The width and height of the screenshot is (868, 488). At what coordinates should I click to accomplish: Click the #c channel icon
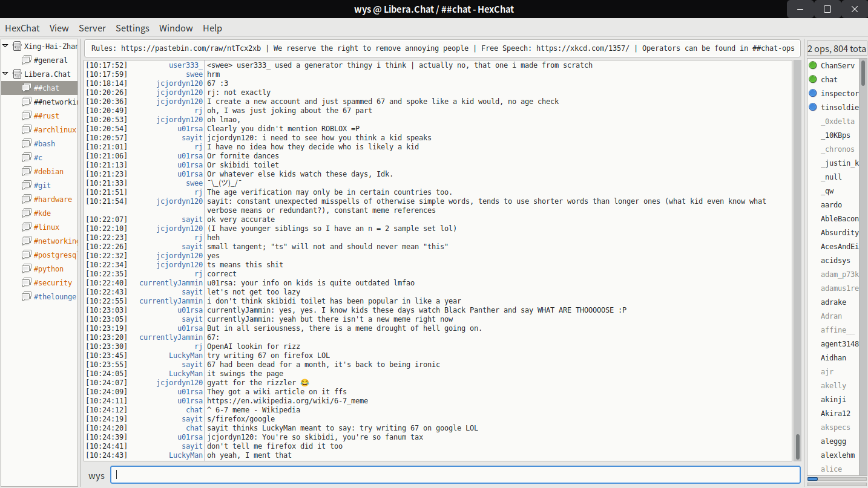[x=27, y=157]
